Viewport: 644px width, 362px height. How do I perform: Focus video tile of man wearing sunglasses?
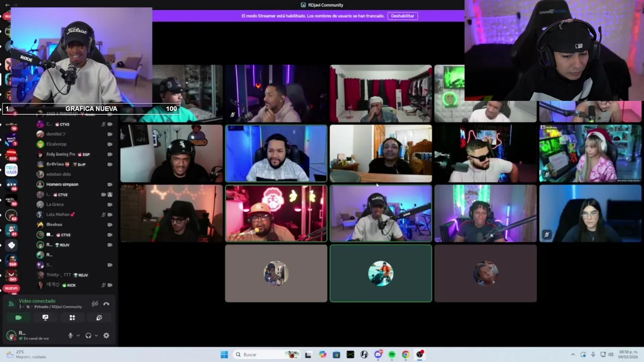pos(486,154)
